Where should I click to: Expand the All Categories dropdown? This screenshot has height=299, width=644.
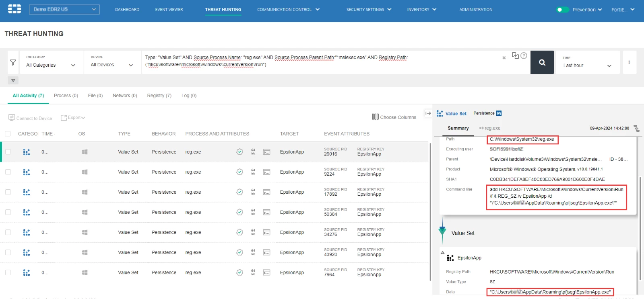click(x=51, y=65)
